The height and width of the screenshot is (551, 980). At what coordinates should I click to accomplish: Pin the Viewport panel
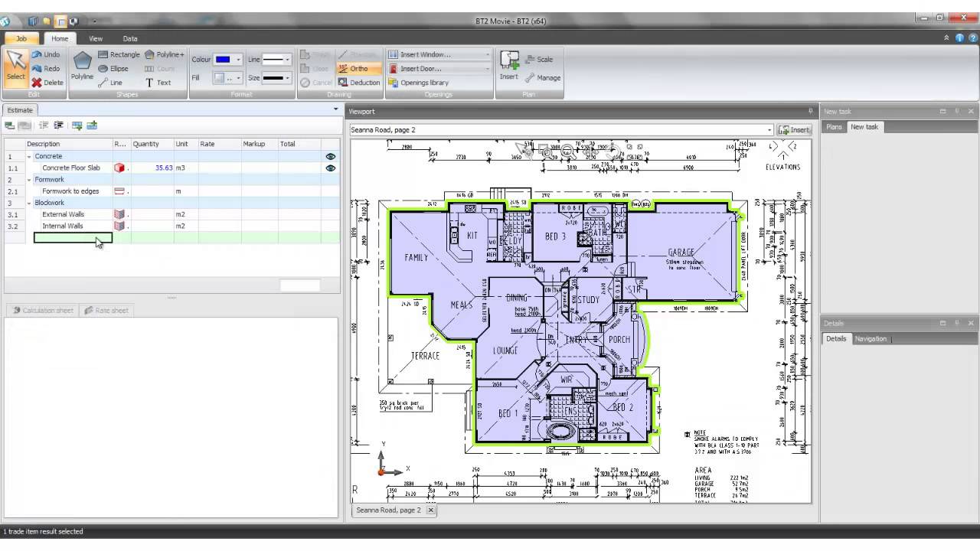pos(811,111)
